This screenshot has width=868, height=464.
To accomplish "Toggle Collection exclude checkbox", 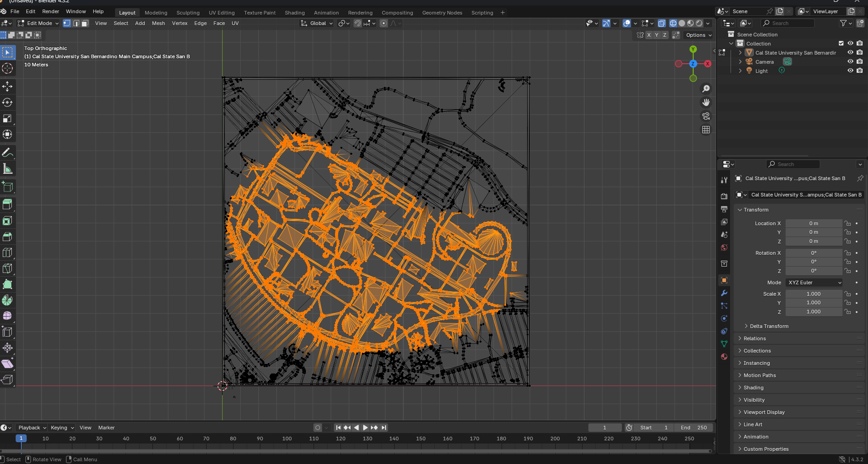I will (x=841, y=43).
